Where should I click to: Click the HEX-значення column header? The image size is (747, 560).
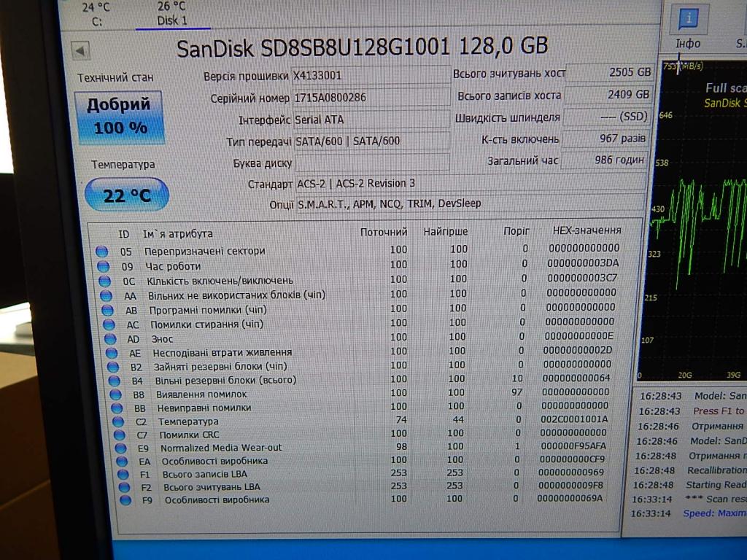[x=587, y=230]
